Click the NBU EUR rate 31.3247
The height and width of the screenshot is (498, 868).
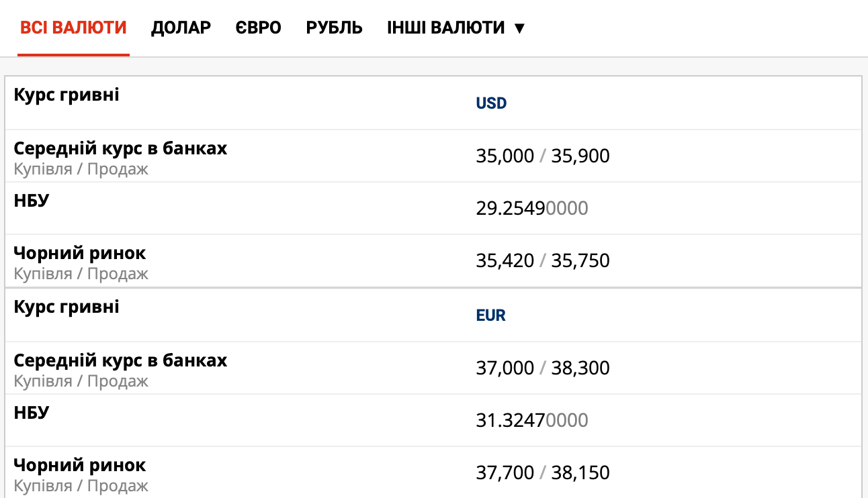[x=531, y=421]
